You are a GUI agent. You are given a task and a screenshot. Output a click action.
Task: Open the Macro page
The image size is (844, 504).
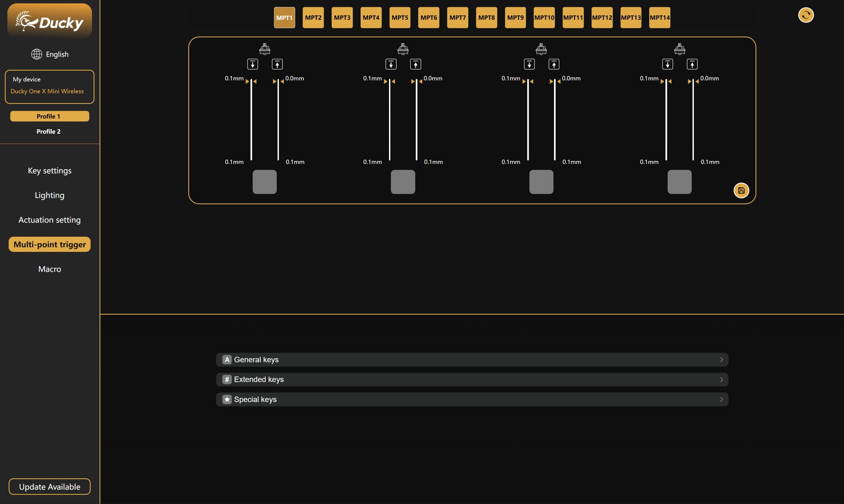pyautogui.click(x=49, y=269)
